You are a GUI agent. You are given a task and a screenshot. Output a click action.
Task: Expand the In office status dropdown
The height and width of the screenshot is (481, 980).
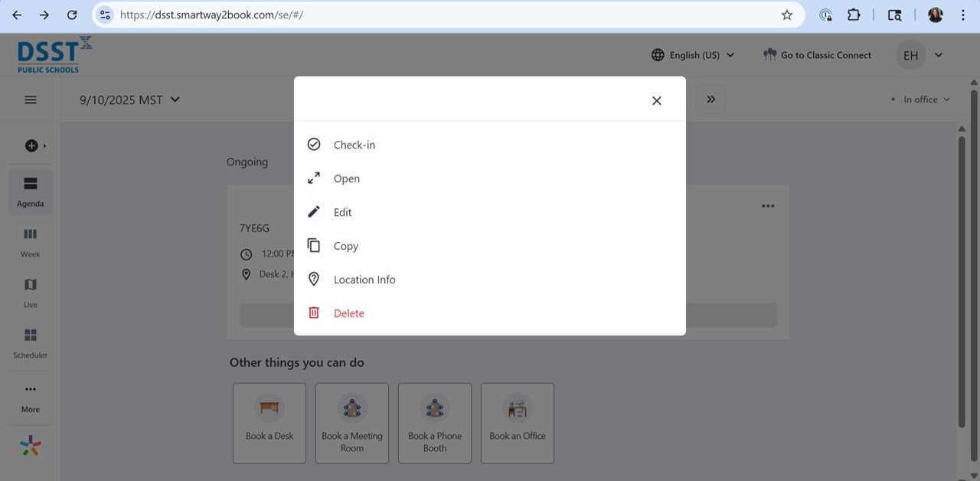921,100
